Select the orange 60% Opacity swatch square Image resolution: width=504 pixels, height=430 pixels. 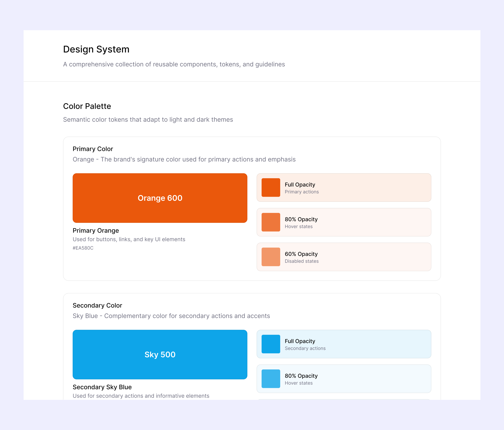[x=271, y=257]
